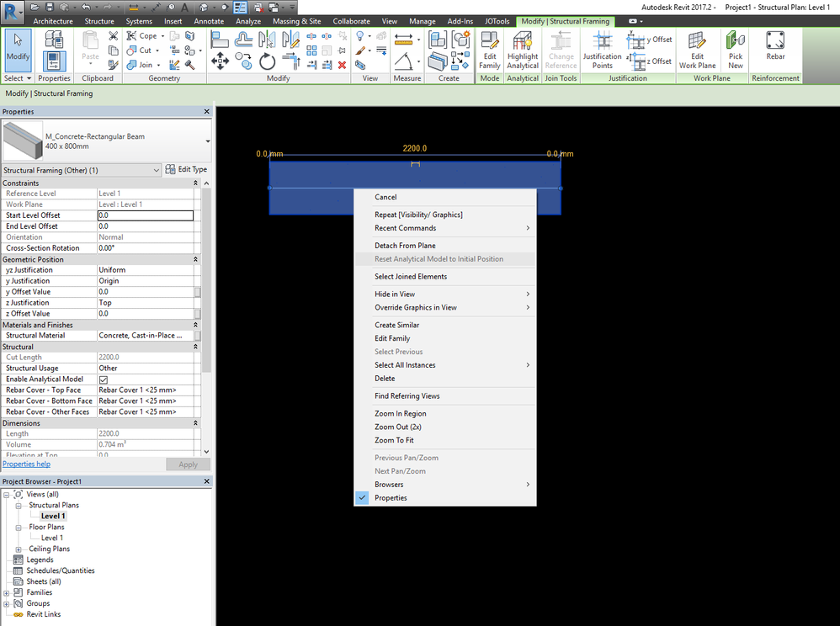Click the Align tool icon

[220, 39]
